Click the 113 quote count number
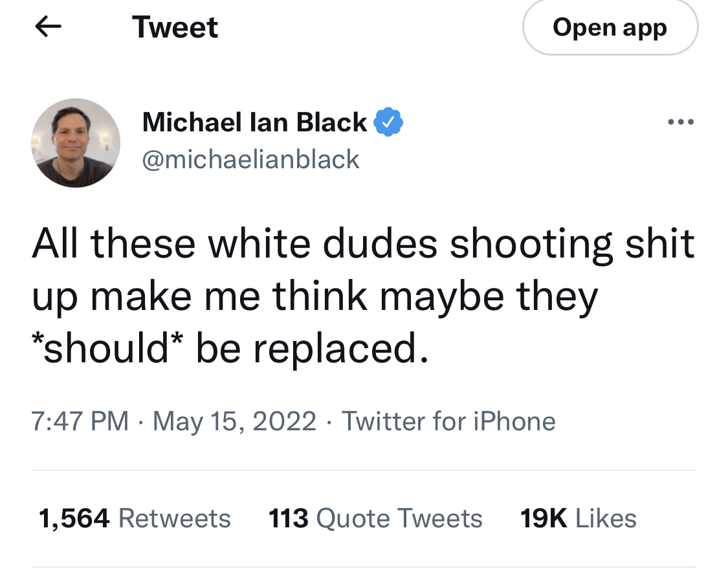This screenshot has width=728, height=572. tap(287, 518)
